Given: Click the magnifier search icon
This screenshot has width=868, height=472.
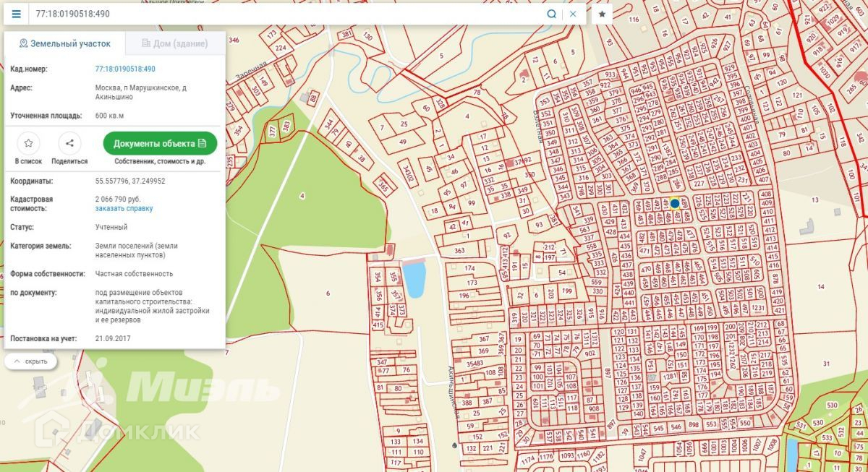Looking at the screenshot, I should pyautogui.click(x=552, y=14).
